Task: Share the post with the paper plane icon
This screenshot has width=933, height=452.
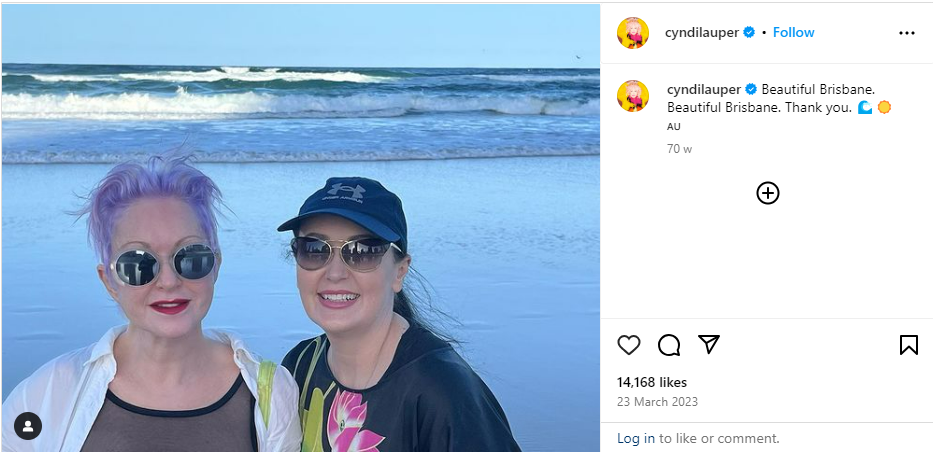Action: (x=709, y=345)
